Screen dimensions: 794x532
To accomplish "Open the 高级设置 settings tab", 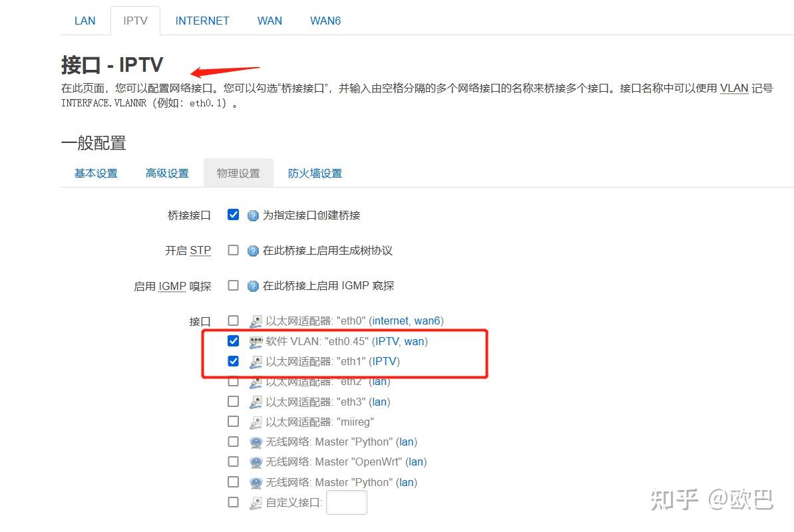I will 166,172.
